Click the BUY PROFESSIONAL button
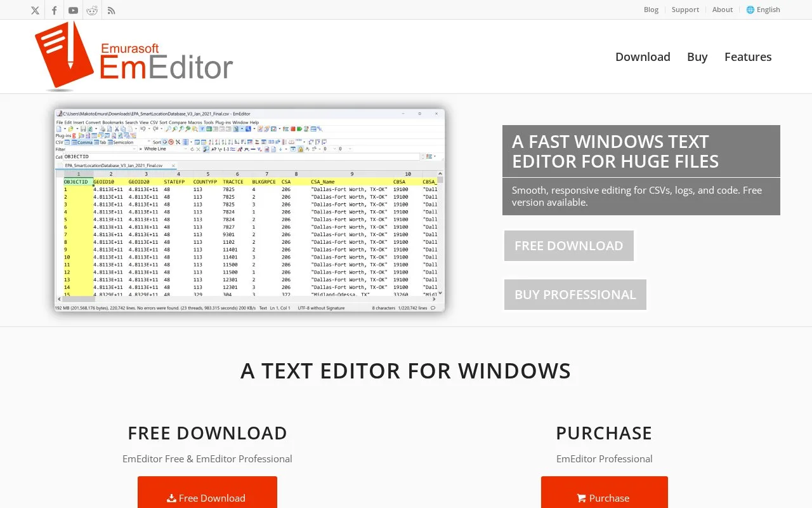This screenshot has height=508, width=812. 575,295
